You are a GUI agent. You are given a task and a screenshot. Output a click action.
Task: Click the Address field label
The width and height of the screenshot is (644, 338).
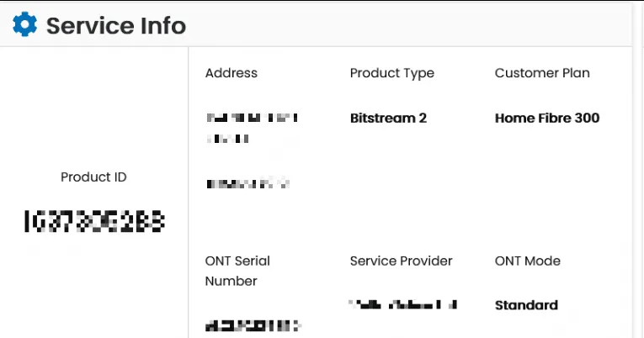click(231, 73)
